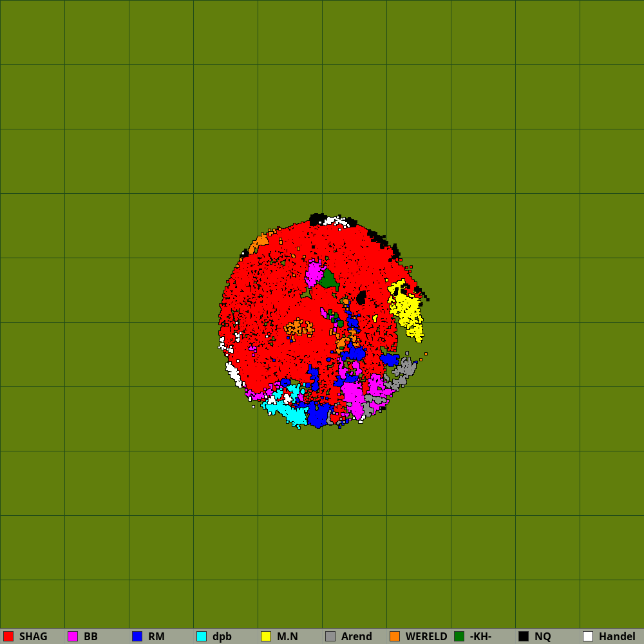Click the cyan dpb legend swatch
The height and width of the screenshot is (644, 644).
(x=202, y=636)
